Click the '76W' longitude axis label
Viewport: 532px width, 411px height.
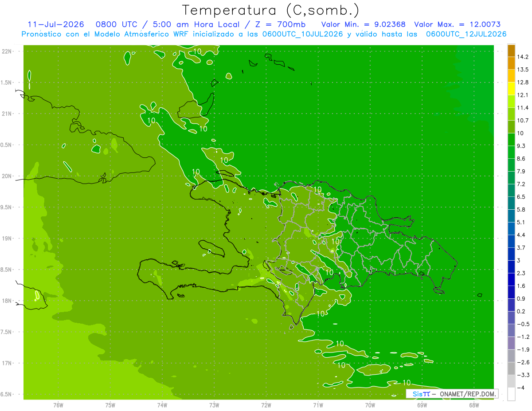[58, 405]
